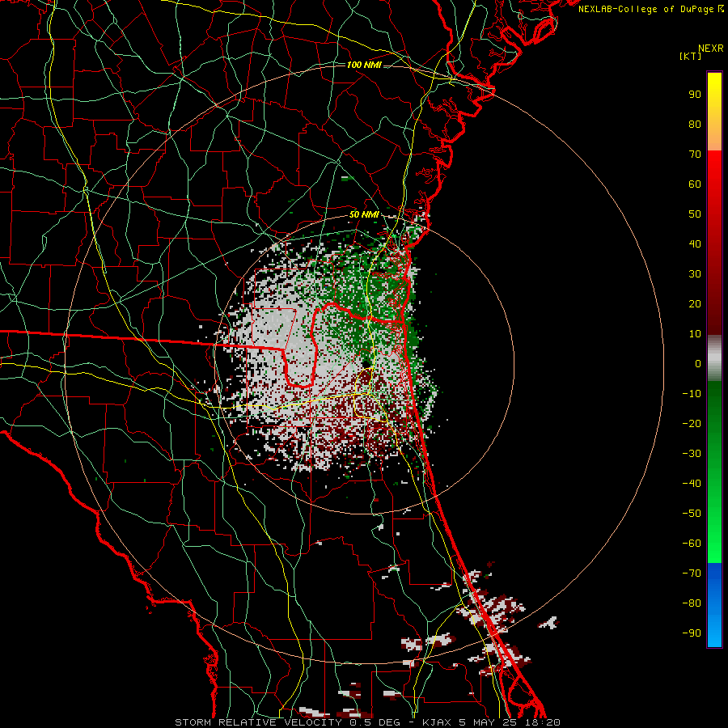Viewport: 728px width, 728px height.
Task: Select the positive 10 knot scale value
Action: tap(695, 334)
